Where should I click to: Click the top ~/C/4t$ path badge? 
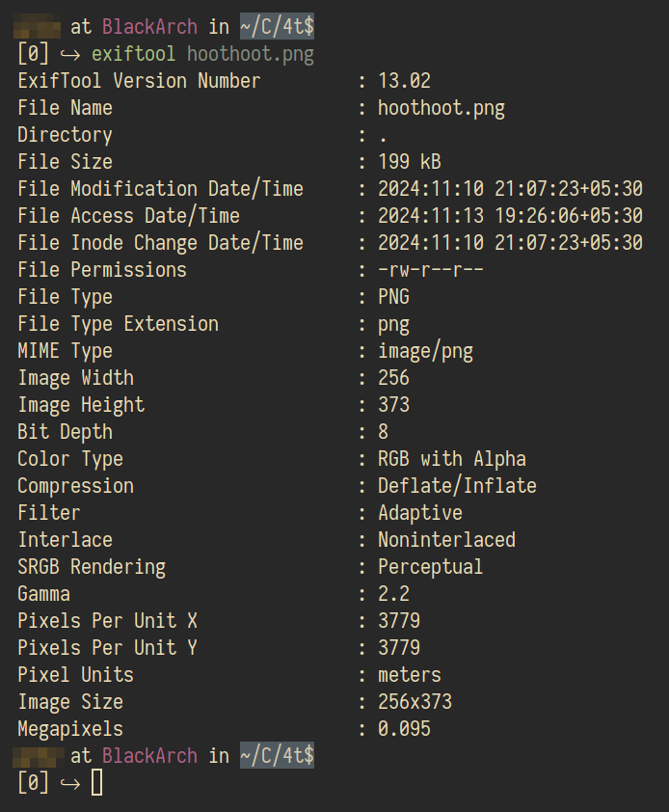[x=277, y=26]
